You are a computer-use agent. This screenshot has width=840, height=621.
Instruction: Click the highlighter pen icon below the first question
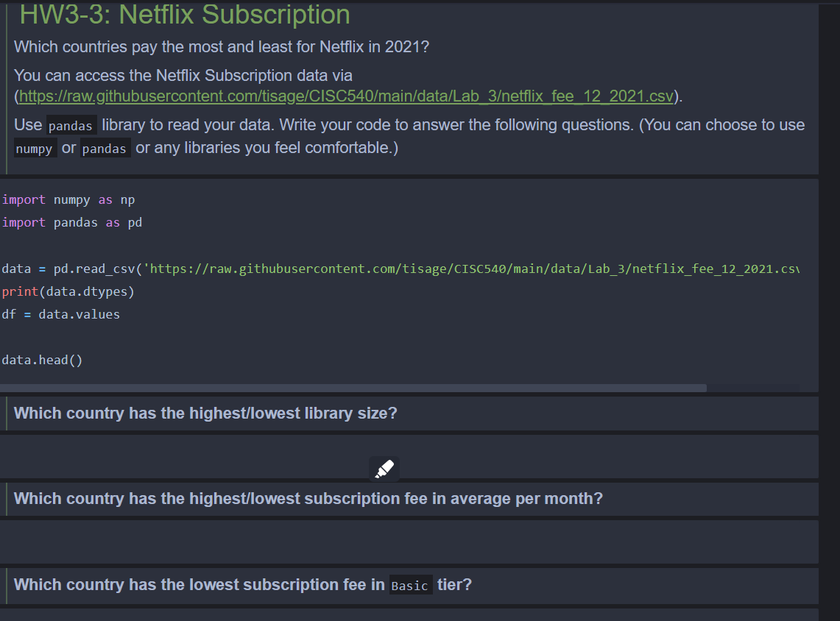(x=384, y=468)
